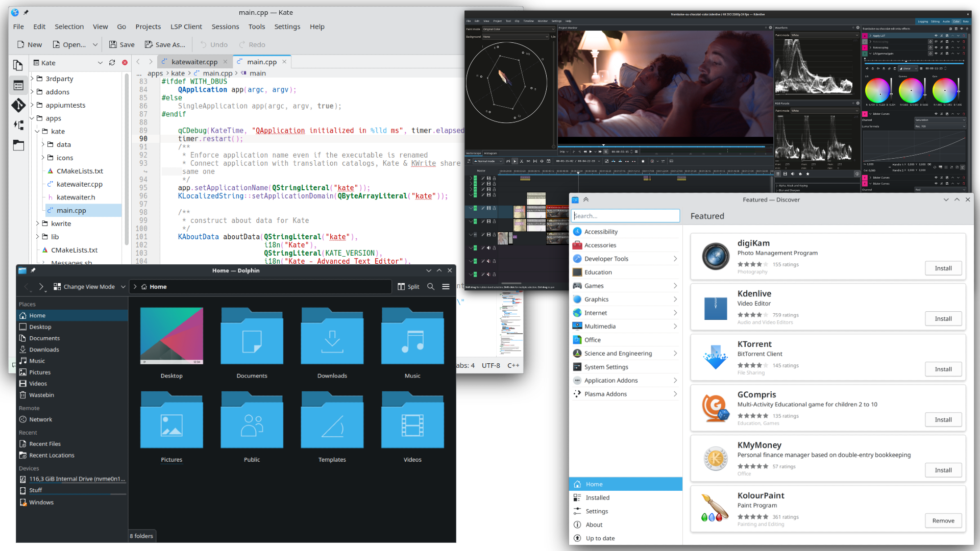
Task: Lock the highlighted video track in Kdenlive
Action: (x=494, y=208)
